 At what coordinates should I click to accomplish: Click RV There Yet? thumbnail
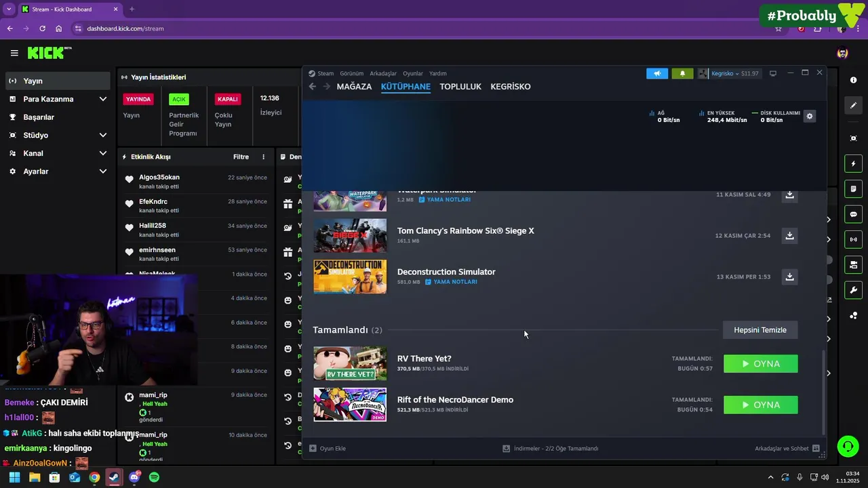(x=350, y=363)
